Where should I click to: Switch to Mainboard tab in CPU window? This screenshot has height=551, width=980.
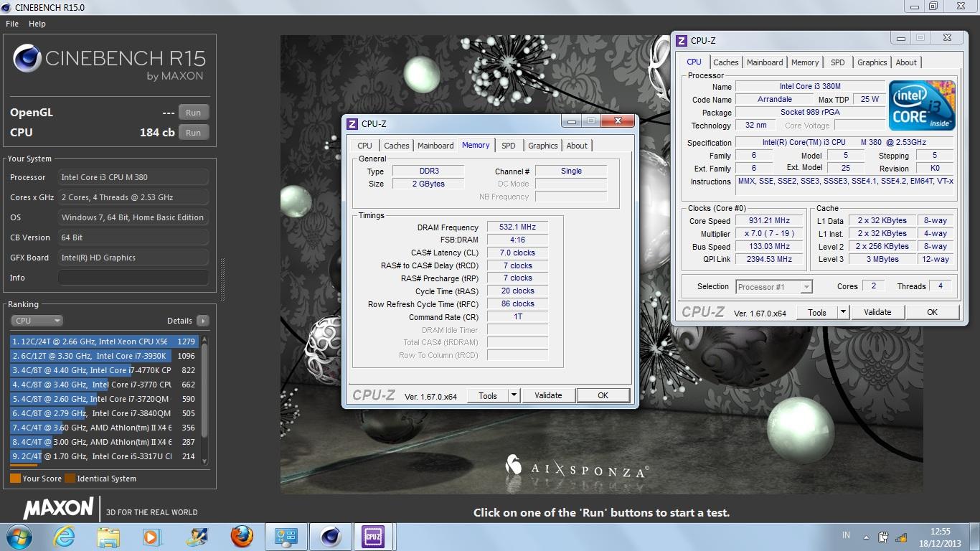pos(765,62)
